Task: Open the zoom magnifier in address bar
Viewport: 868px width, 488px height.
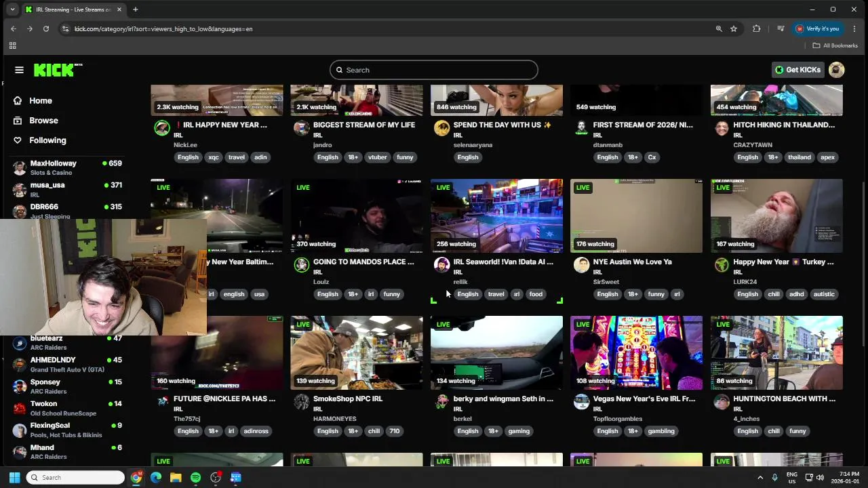Action: coord(719,28)
